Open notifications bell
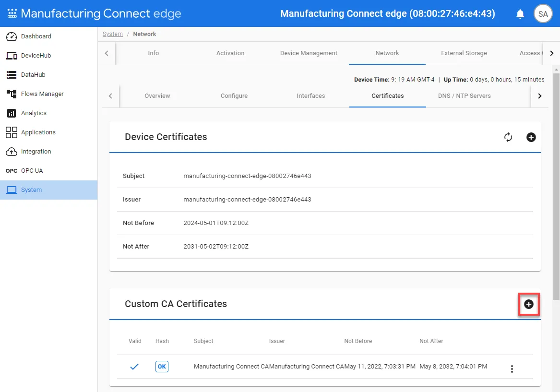The width and height of the screenshot is (560, 392). 520,14
